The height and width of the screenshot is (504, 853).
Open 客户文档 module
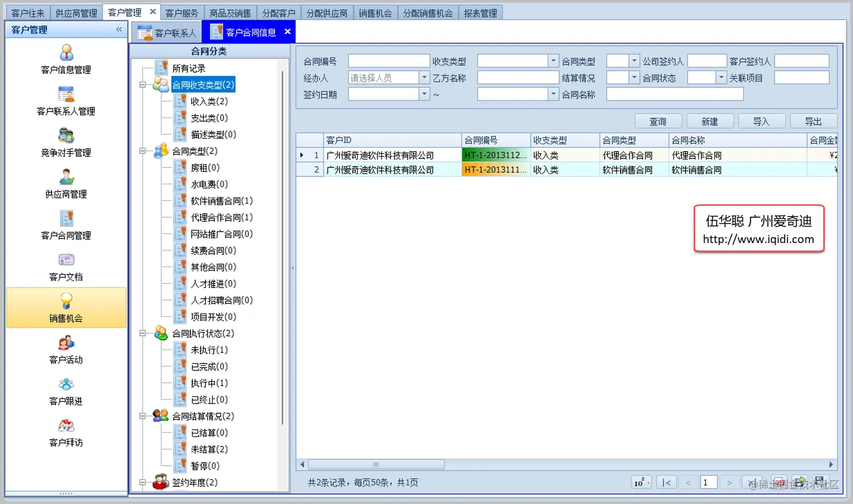(x=66, y=267)
